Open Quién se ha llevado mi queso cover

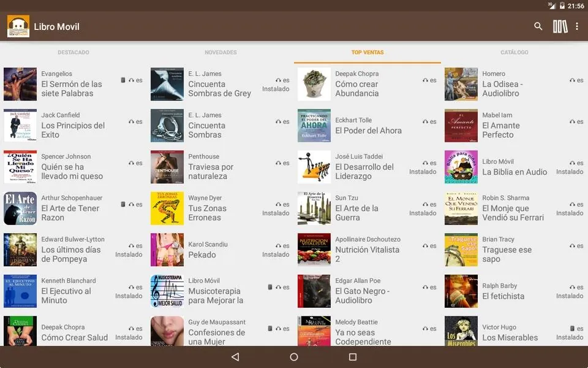tap(20, 167)
